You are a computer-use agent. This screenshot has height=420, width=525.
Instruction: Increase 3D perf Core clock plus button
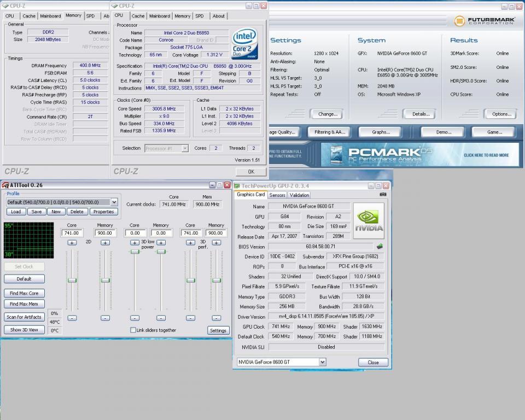190,243
